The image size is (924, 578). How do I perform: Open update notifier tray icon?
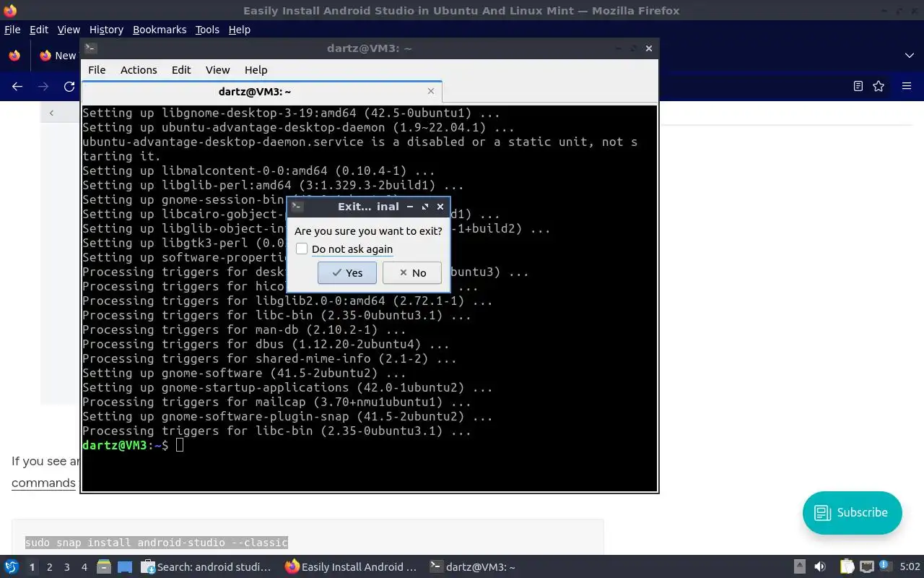pos(884,566)
